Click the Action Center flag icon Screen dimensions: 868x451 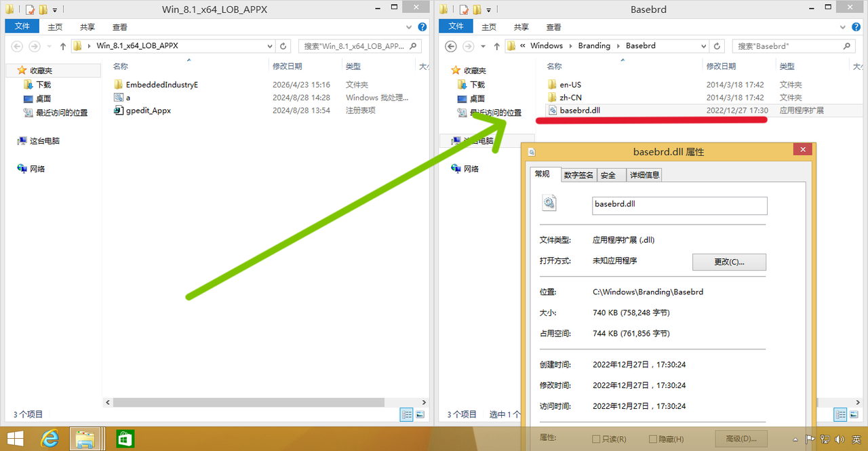pos(810,439)
